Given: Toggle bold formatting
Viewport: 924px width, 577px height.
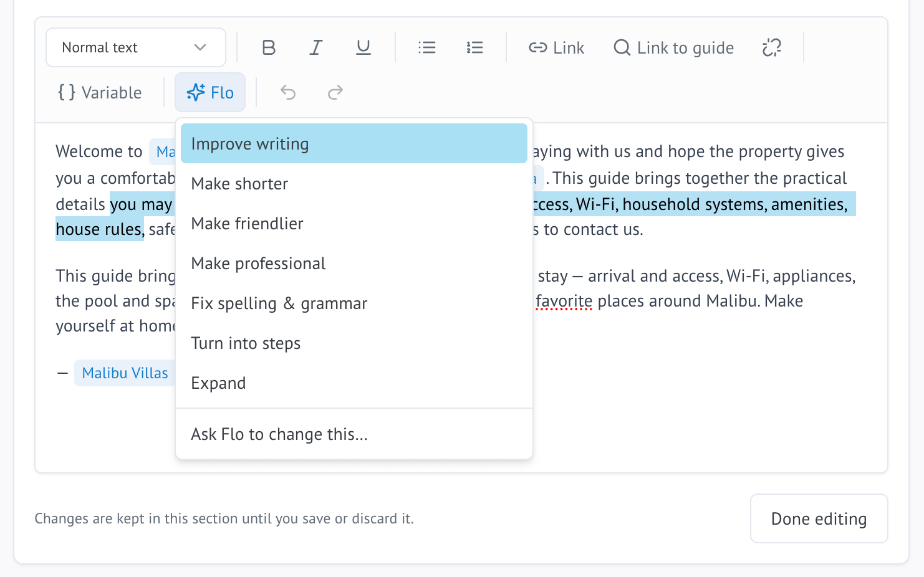Looking at the screenshot, I should coord(269,47).
